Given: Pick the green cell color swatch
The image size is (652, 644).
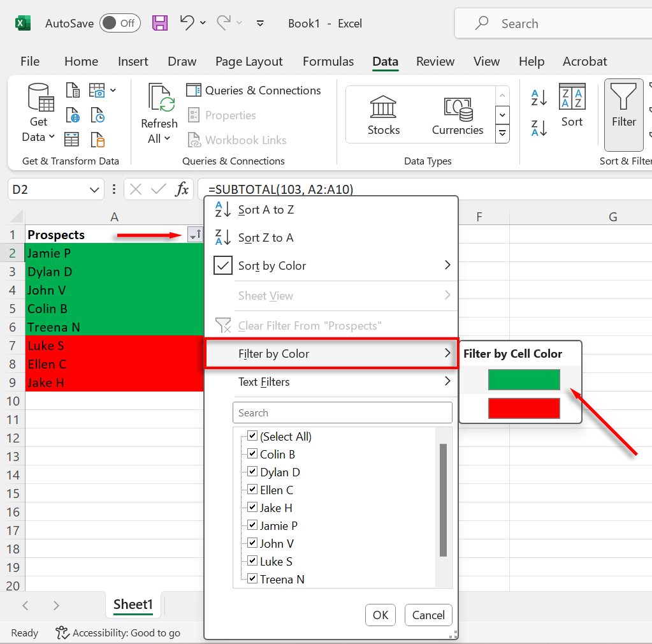Looking at the screenshot, I should [524, 380].
